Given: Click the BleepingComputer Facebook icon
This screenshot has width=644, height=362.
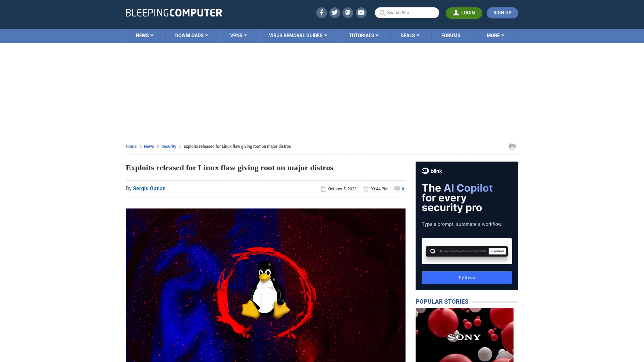Looking at the screenshot, I should pos(321,12).
